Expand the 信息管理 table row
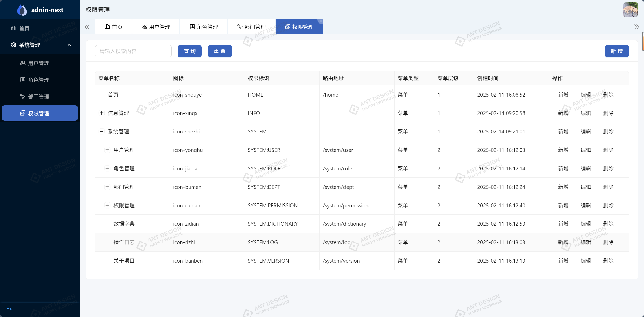The width and height of the screenshot is (644, 317). (x=101, y=113)
